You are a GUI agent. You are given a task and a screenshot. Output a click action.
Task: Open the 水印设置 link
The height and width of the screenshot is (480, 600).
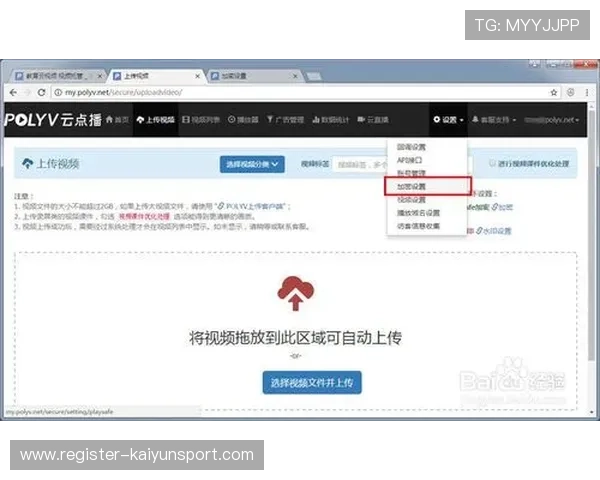(494, 231)
